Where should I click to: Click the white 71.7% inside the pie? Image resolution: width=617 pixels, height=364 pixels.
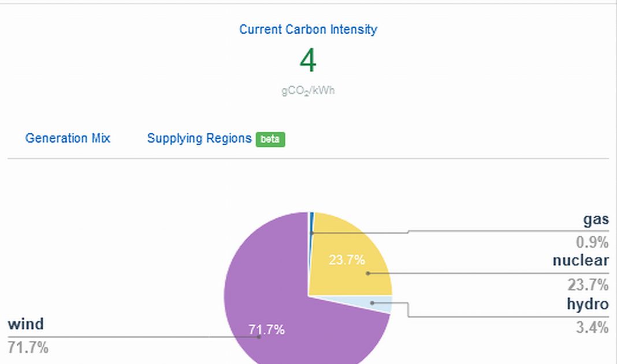pos(266,330)
